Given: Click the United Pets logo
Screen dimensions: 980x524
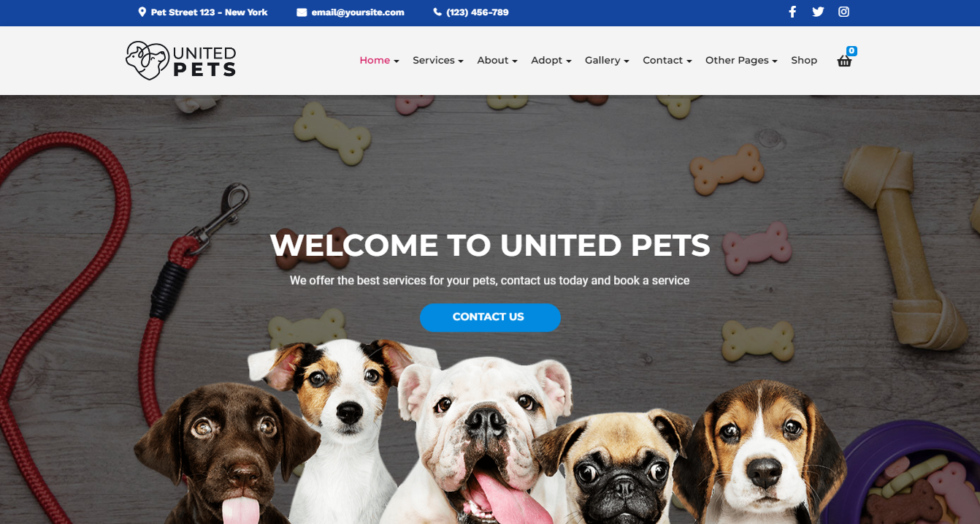Looking at the screenshot, I should pos(181,61).
